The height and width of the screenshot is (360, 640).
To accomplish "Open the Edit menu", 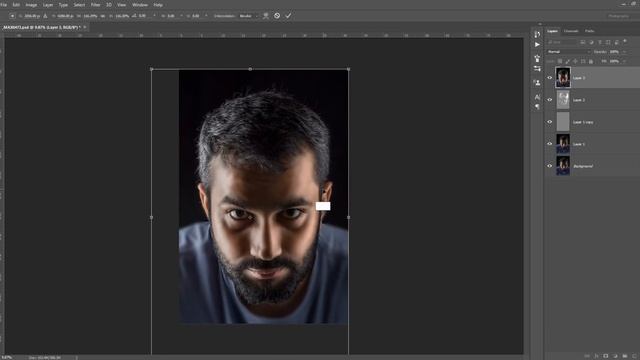I will 16,5.
